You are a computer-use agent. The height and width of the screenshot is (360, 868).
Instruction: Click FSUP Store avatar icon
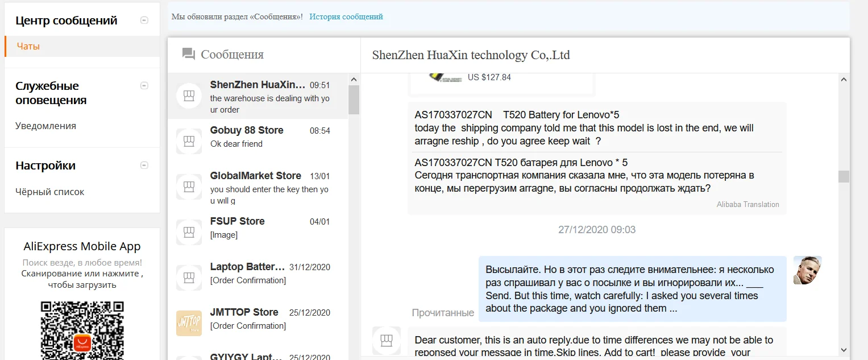coord(189,232)
